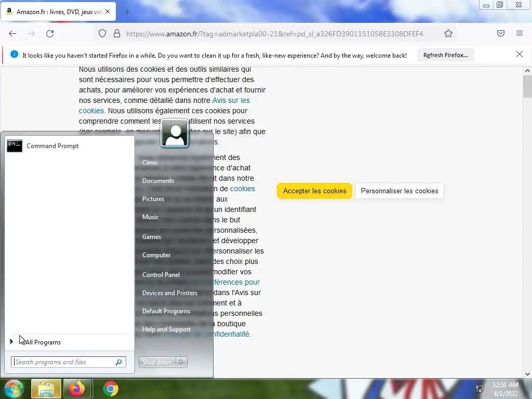Reload the page with the refresh icon
Screen dimensions: 532x399
click(50, 34)
